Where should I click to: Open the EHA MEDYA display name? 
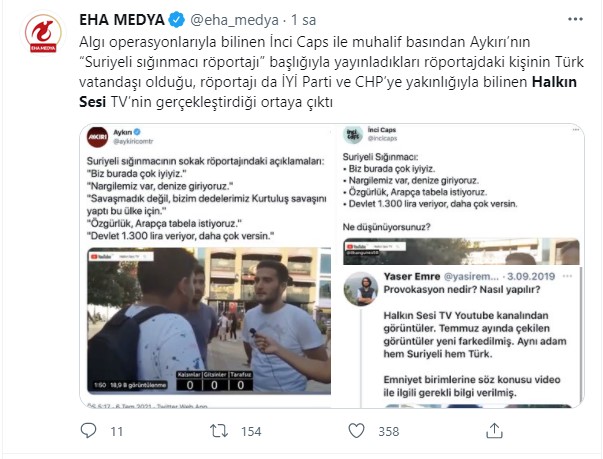[122, 20]
